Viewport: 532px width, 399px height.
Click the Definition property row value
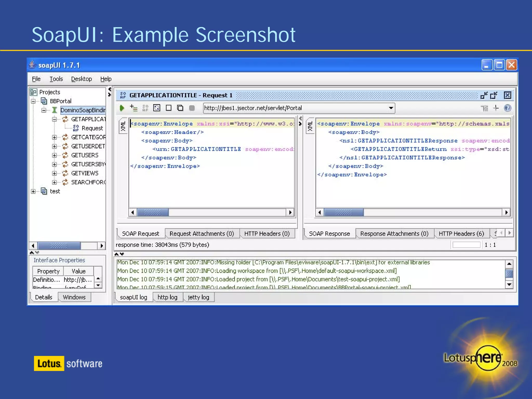click(78, 280)
